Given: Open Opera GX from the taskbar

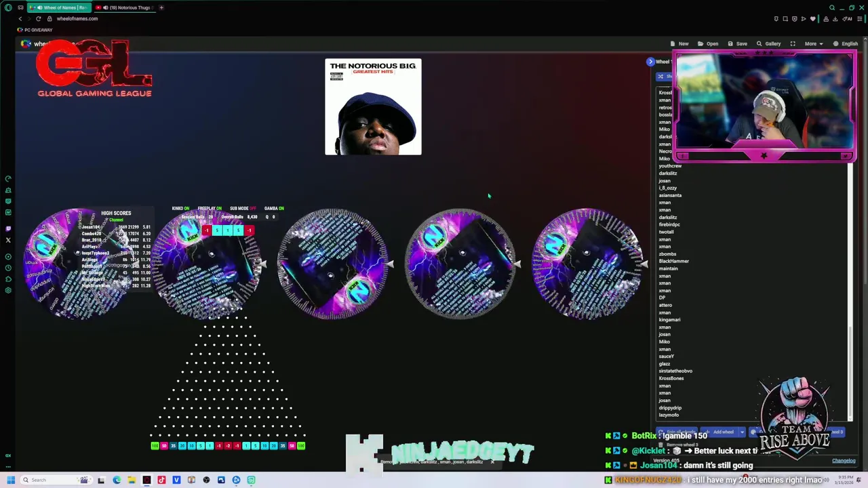Looking at the screenshot, I should tap(146, 480).
